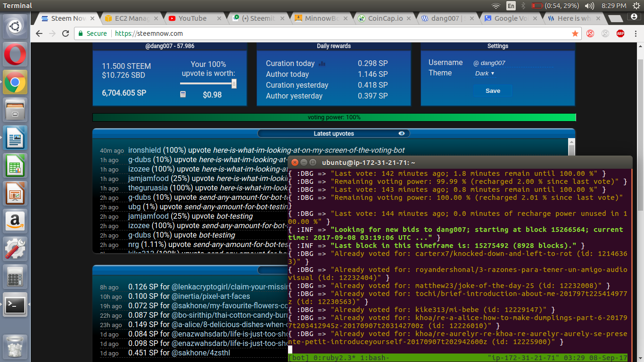
Task: Launch LibreOffice Writer from the dock
Action: (16, 138)
